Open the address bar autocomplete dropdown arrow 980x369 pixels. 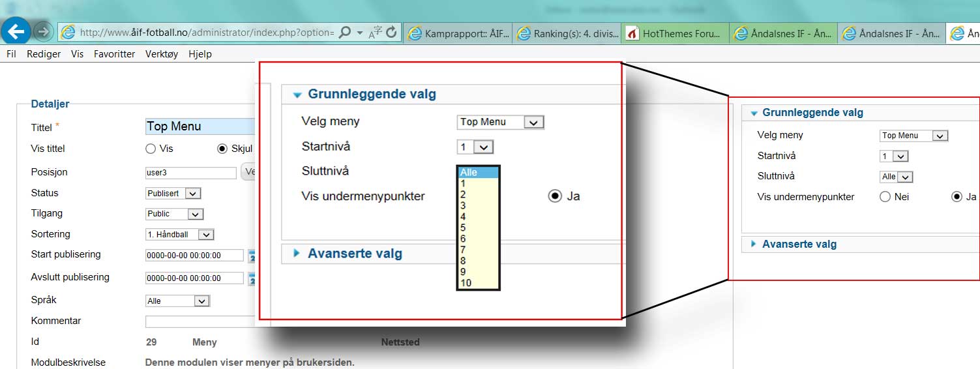360,32
